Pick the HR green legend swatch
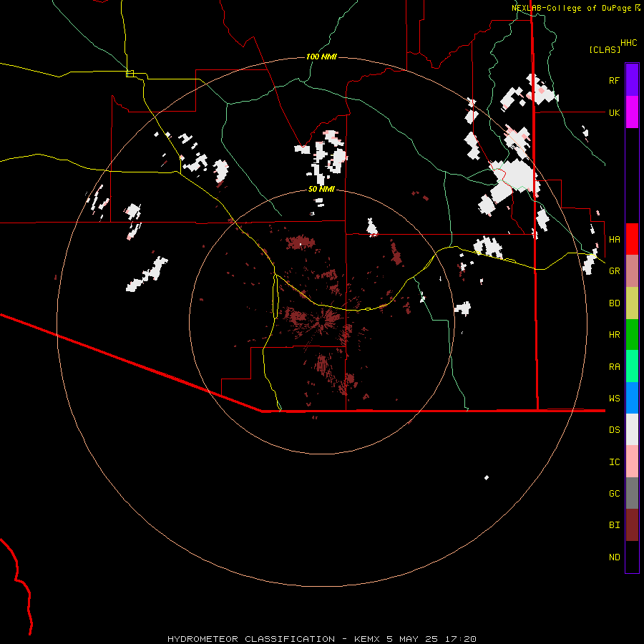 pos(632,334)
